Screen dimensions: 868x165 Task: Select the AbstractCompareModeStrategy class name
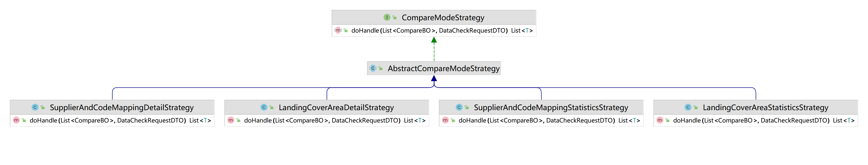coord(444,69)
